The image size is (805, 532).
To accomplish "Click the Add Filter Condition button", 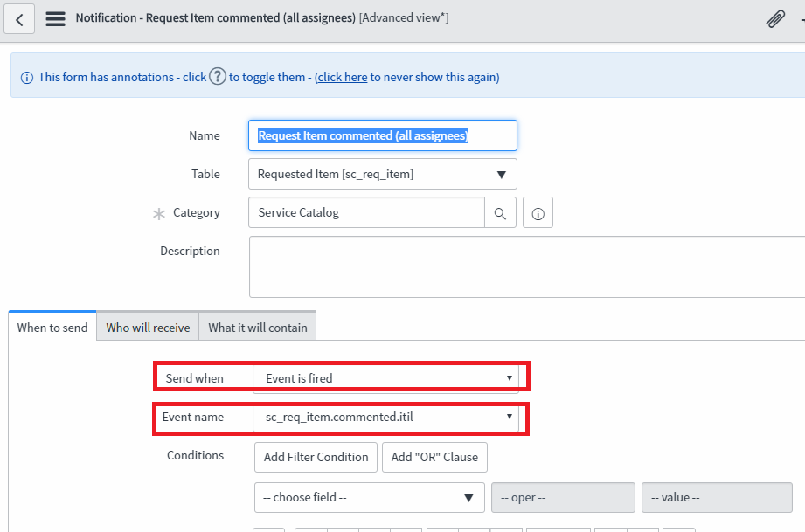I will click(x=316, y=457).
